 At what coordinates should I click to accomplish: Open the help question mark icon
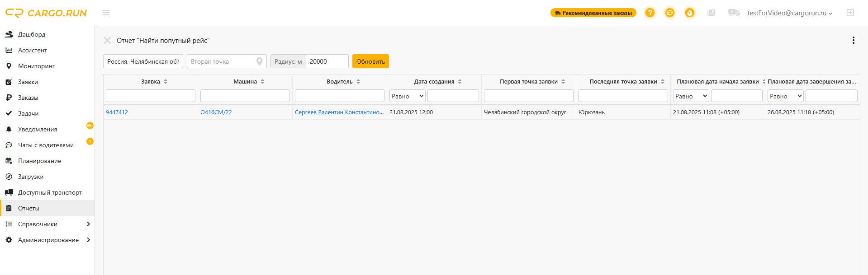(650, 13)
